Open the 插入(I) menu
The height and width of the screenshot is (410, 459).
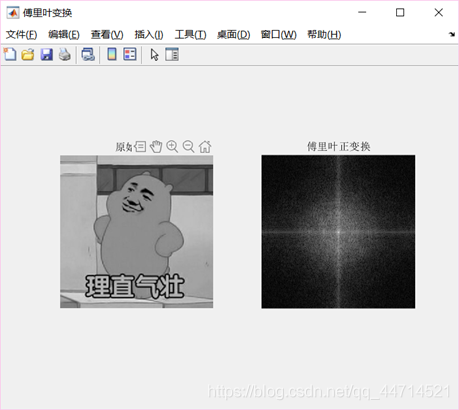(149, 34)
